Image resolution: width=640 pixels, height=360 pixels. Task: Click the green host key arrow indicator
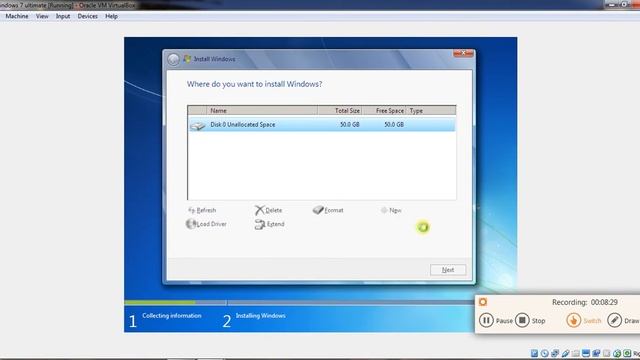pyautogui.click(x=627, y=353)
